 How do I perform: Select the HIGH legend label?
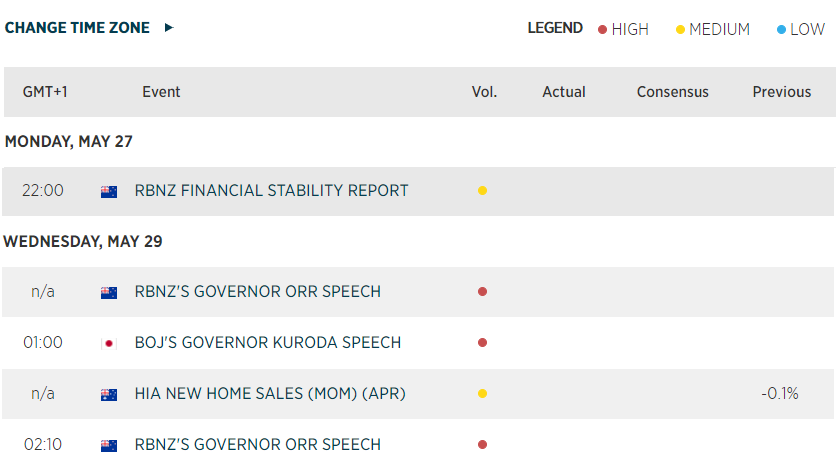pyautogui.click(x=630, y=30)
